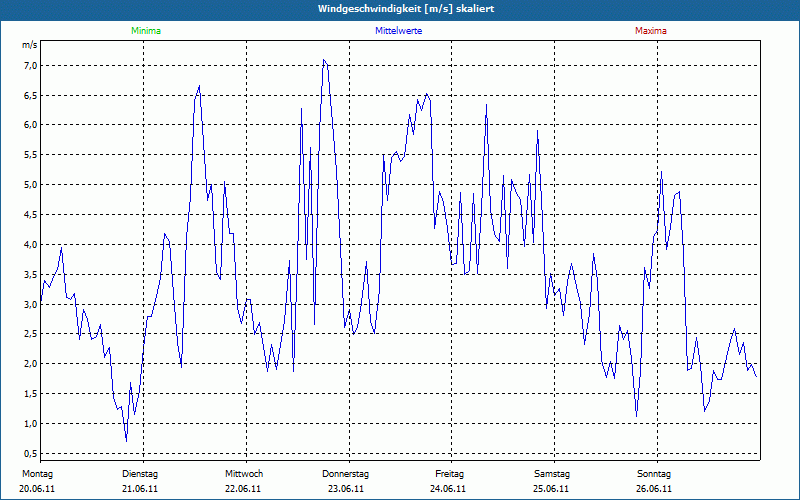800x500 pixels.
Task: Click the 3,0 y-axis label
Action: (30, 305)
